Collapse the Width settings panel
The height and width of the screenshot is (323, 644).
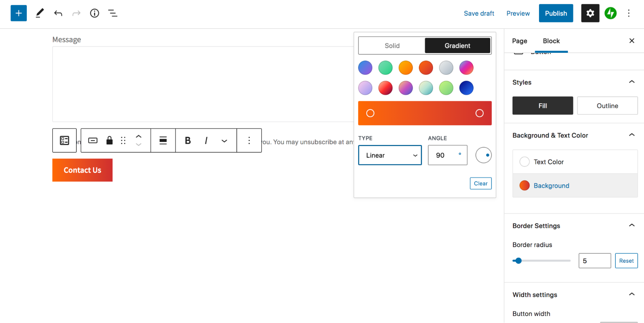632,294
